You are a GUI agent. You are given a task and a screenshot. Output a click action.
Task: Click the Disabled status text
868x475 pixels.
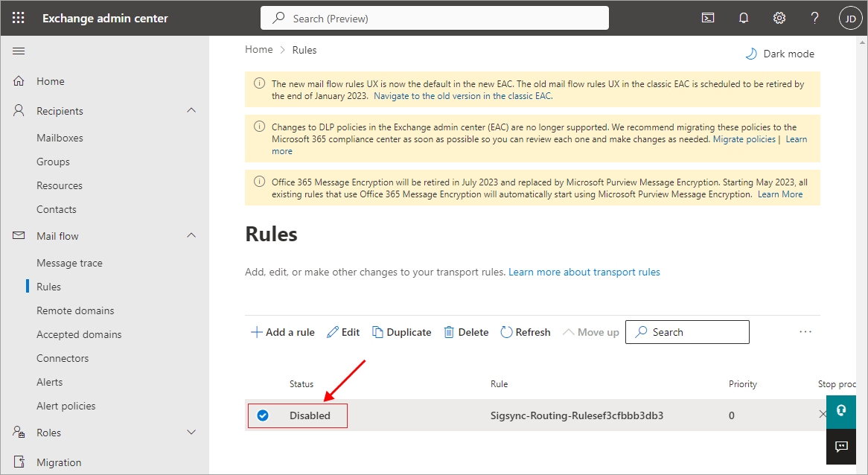[310, 415]
